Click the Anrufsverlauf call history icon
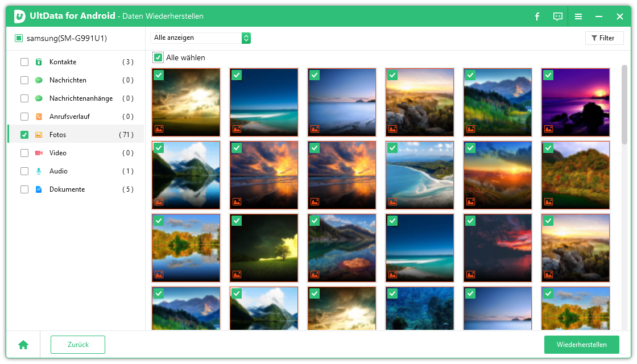This screenshot has width=637, height=364. (39, 117)
